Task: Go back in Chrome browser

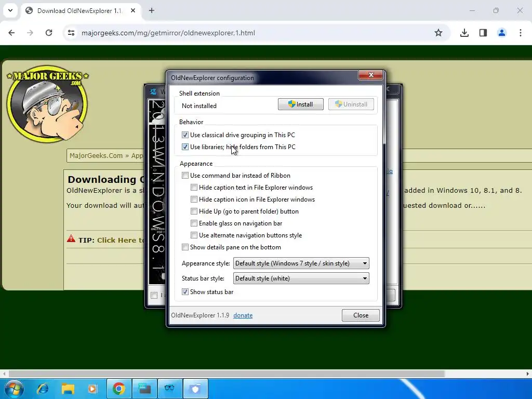Action: pyautogui.click(x=11, y=33)
